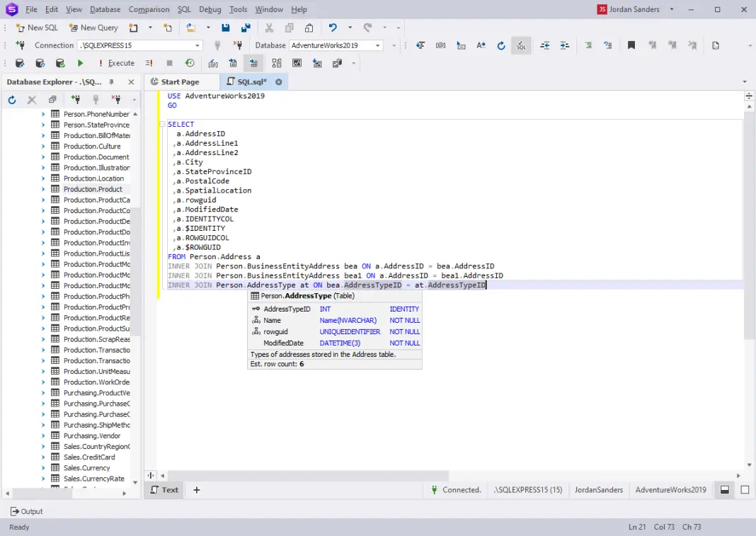This screenshot has width=756, height=536.
Task: Toggle a bookmark in the SQL editor
Action: click(631, 44)
